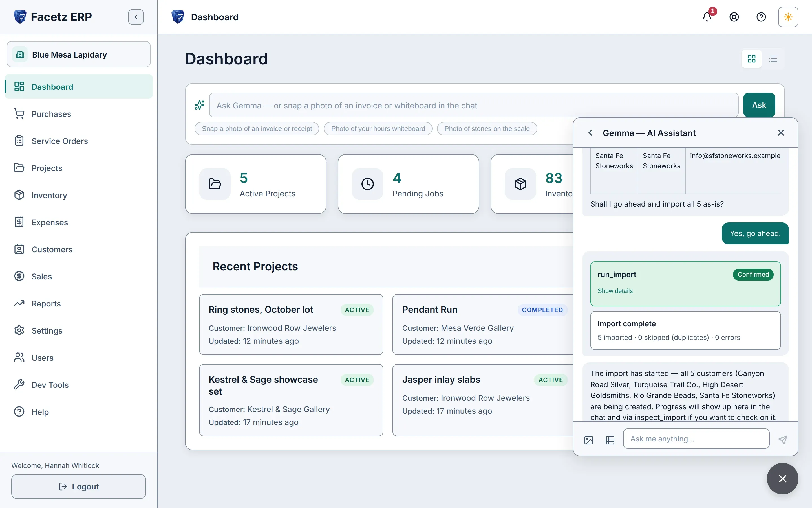
Task: Click the help question mark icon in header
Action: [761, 17]
